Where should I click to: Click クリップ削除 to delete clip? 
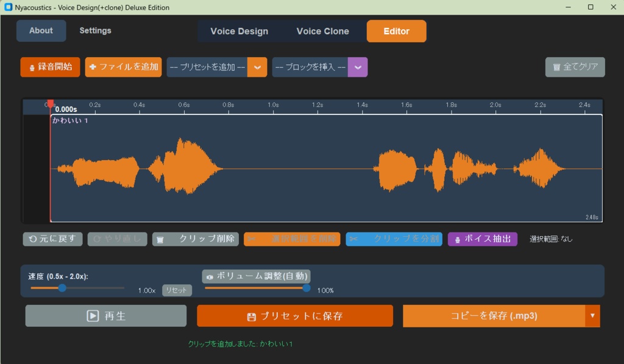[x=196, y=239]
